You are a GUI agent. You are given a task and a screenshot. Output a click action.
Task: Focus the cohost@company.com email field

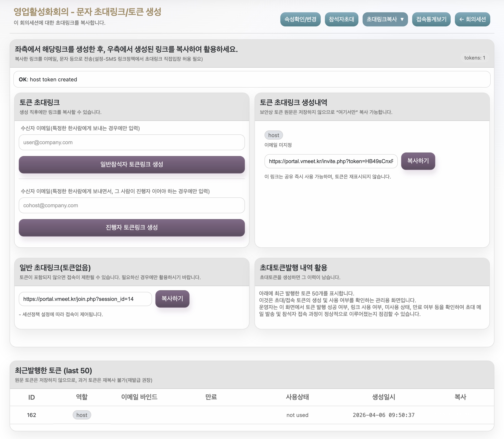click(132, 205)
